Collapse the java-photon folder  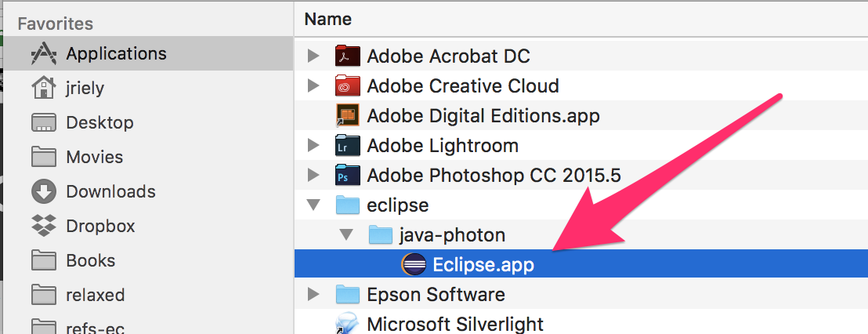pos(347,235)
